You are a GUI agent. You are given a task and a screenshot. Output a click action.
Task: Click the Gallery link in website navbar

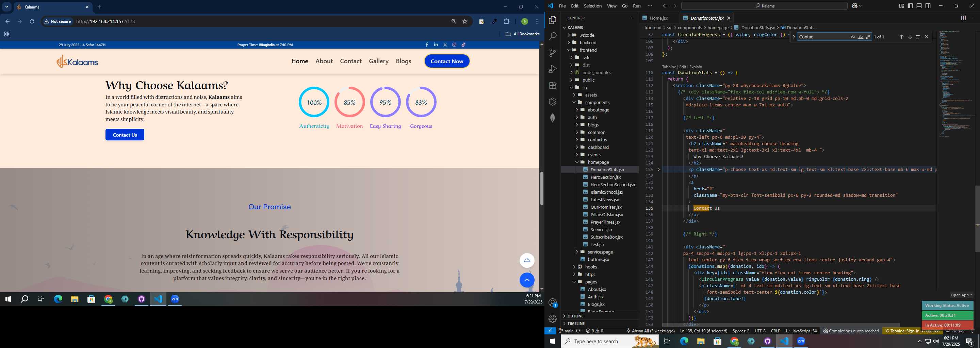coord(378,61)
